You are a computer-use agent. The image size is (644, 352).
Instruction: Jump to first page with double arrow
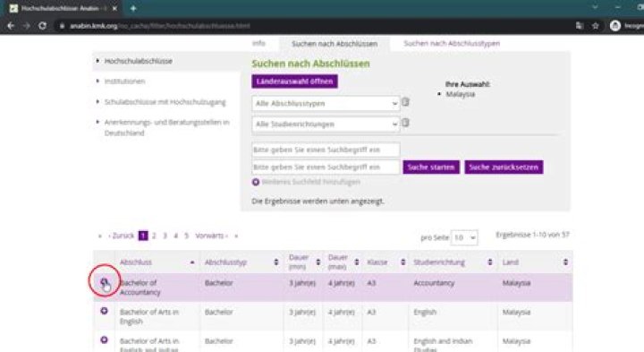click(100, 236)
